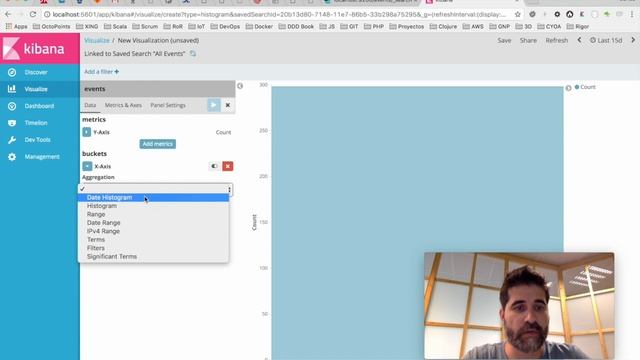Remove the X-Axis bucket

point(228,166)
